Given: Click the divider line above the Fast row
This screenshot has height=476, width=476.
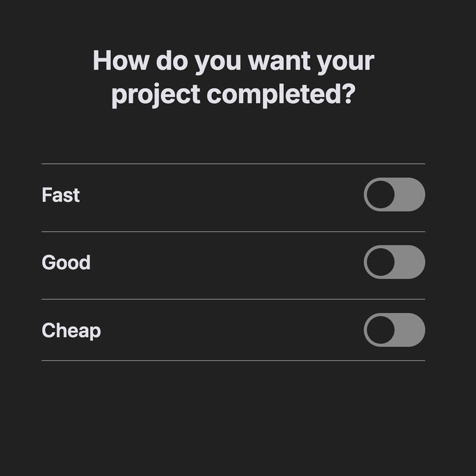Looking at the screenshot, I should coord(233,164).
